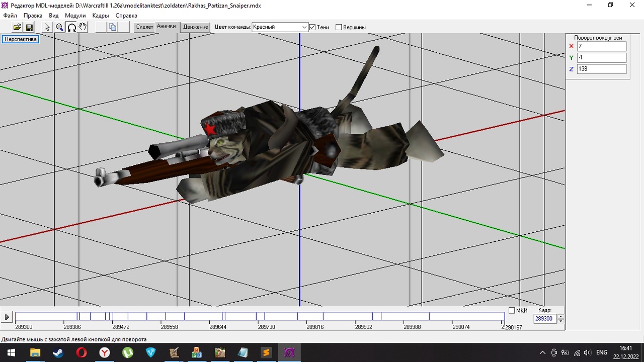Uncheck the Тени shadows checkbox

click(312, 27)
